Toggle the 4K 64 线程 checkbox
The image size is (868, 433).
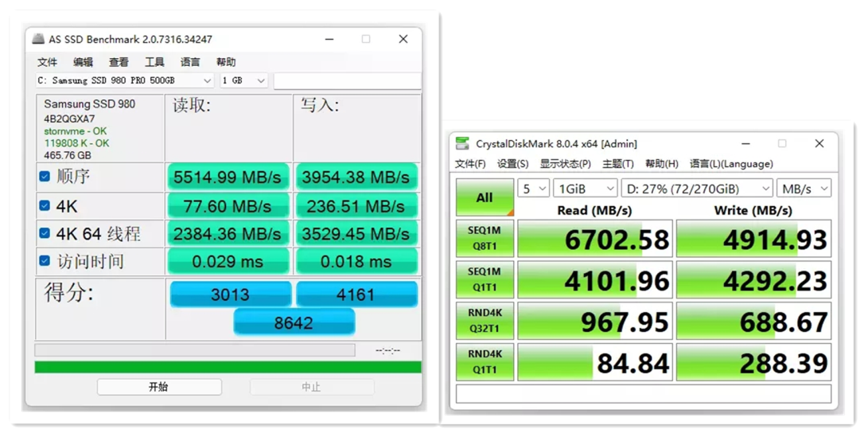(45, 233)
